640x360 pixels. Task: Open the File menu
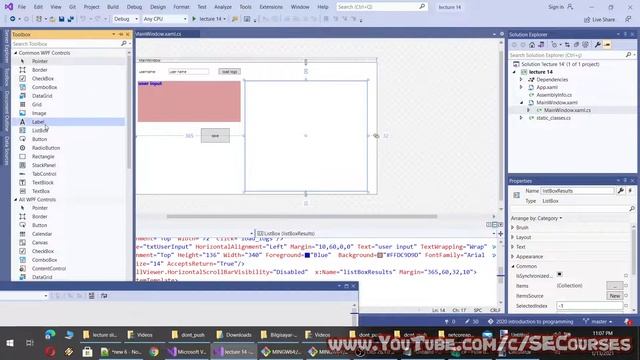pyautogui.click(x=22, y=7)
